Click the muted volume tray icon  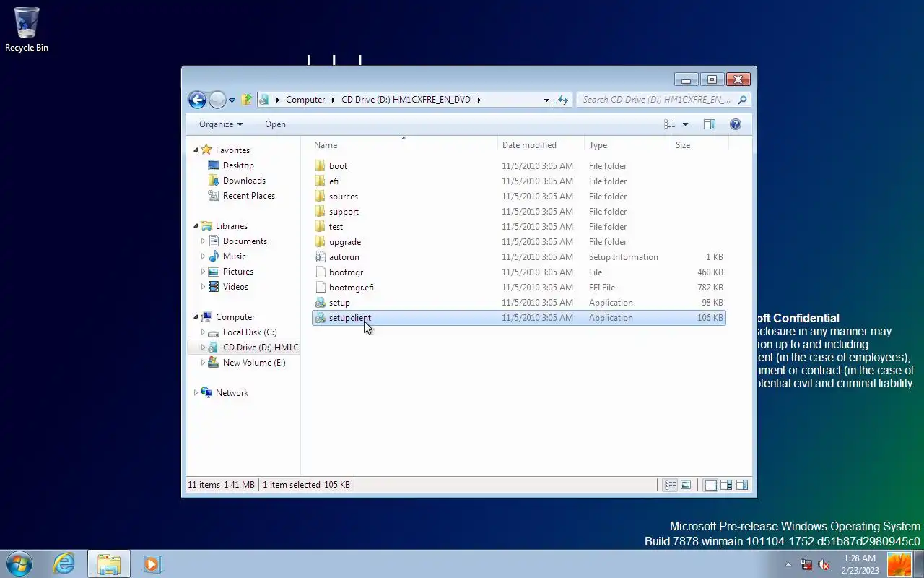[x=824, y=564]
